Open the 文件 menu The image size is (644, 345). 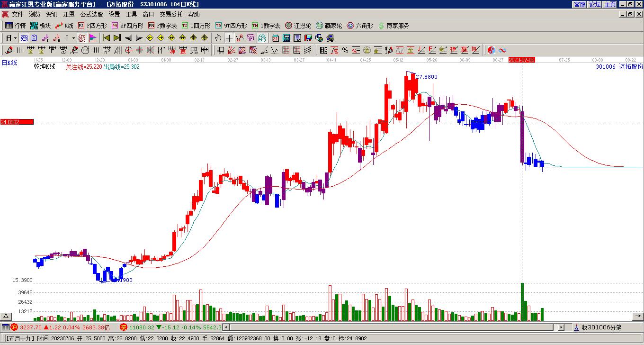[18, 14]
